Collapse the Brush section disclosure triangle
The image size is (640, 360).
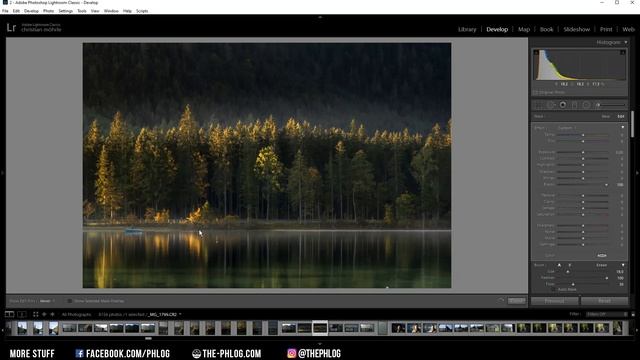[623, 265]
